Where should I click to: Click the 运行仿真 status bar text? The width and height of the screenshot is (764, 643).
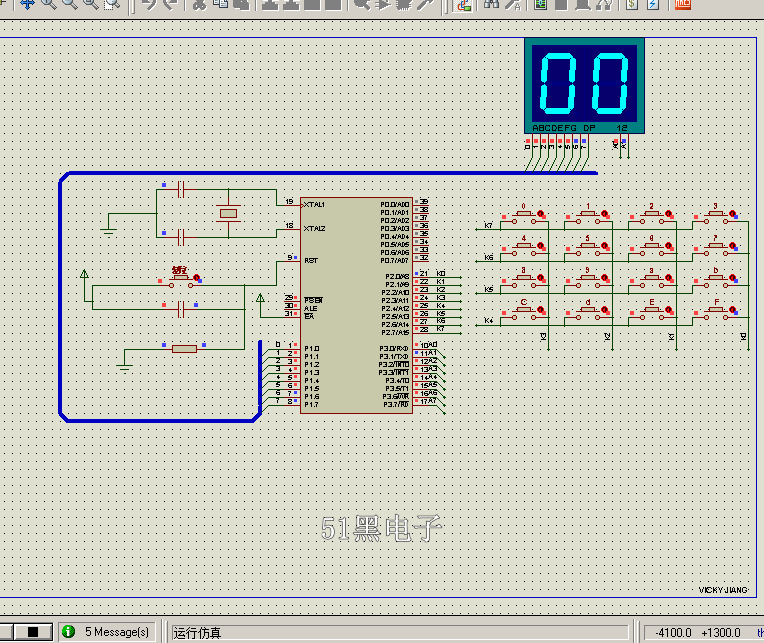(197, 633)
